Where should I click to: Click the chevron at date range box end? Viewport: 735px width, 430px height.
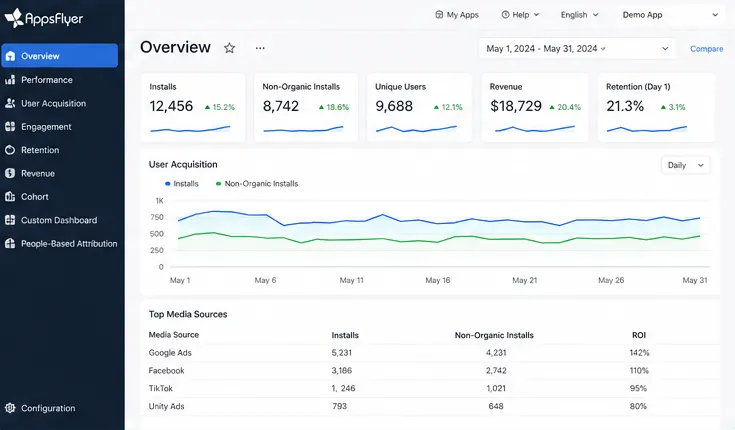665,49
